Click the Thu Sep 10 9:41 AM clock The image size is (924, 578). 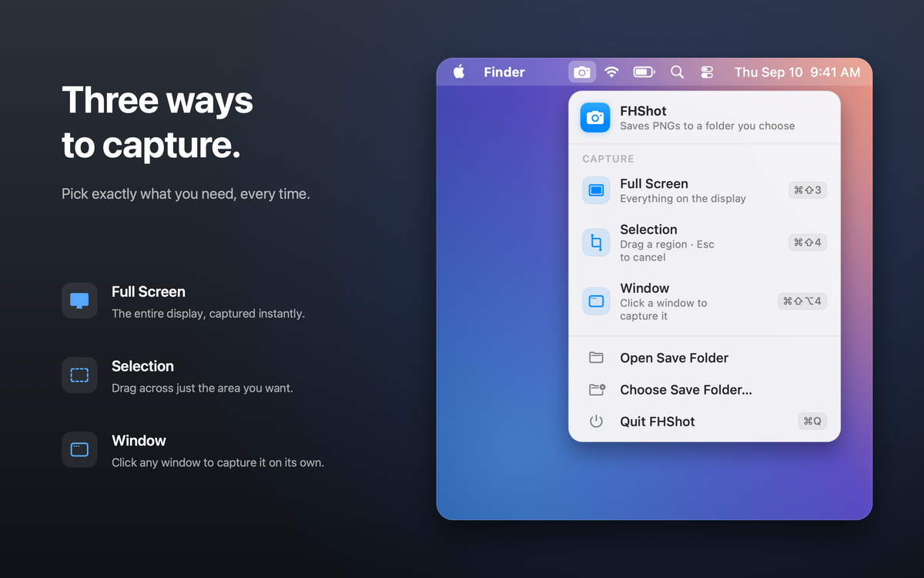click(797, 72)
